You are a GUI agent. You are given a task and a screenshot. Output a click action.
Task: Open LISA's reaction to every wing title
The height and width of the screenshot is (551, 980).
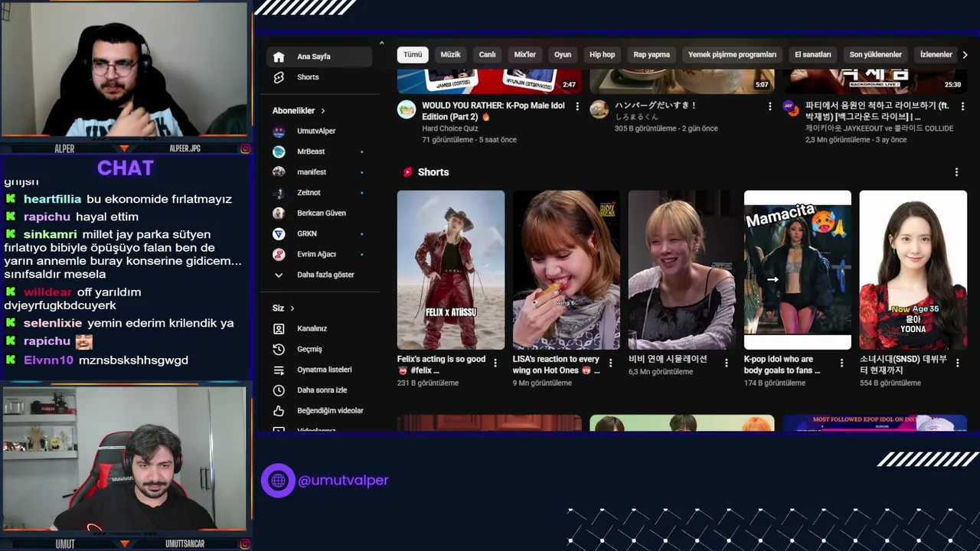coord(557,364)
